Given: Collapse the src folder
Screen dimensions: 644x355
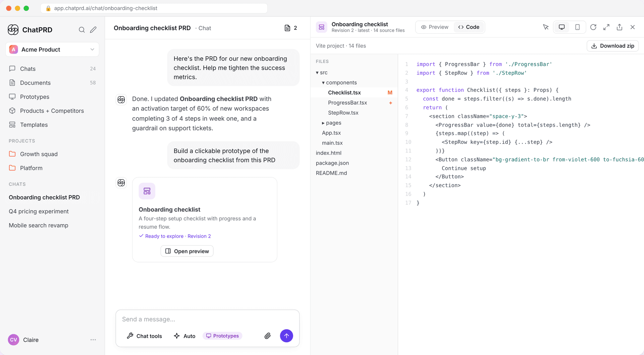Looking at the screenshot, I should tap(322, 72).
